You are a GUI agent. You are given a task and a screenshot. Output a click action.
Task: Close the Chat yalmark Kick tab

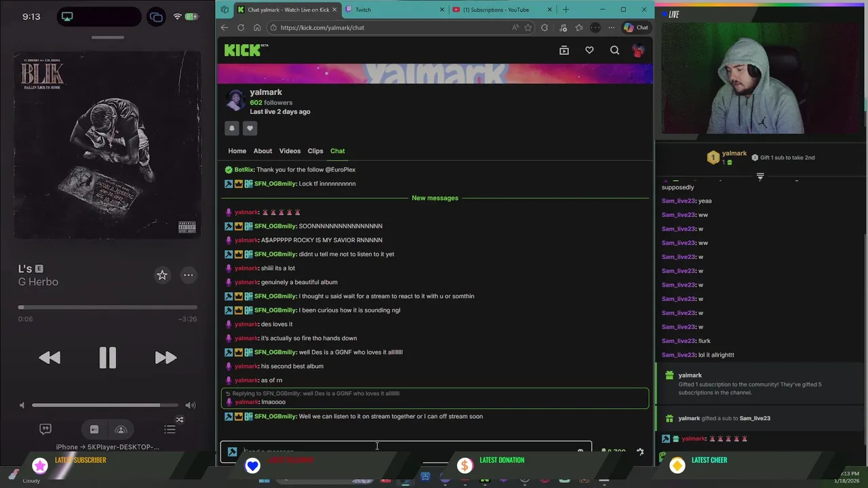point(334,9)
